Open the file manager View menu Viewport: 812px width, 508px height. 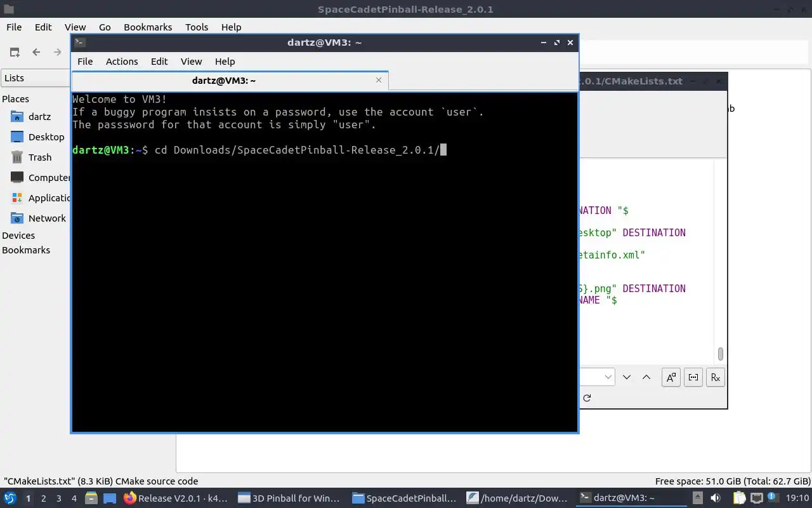(x=75, y=27)
